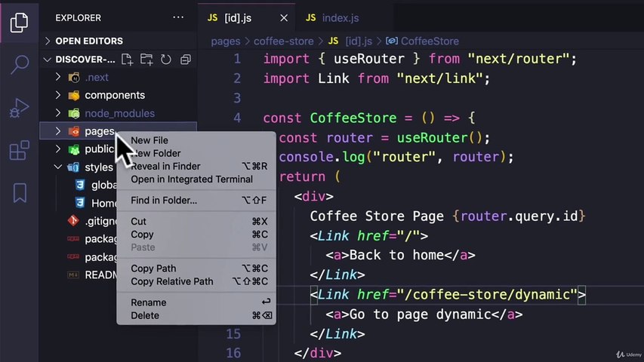Click the node_modules folder icon

point(74,113)
